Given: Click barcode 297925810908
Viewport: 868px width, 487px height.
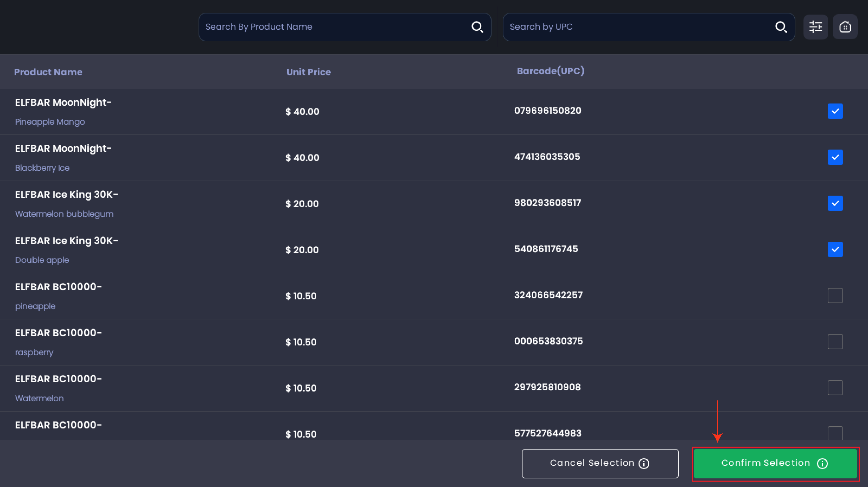Looking at the screenshot, I should pos(547,387).
